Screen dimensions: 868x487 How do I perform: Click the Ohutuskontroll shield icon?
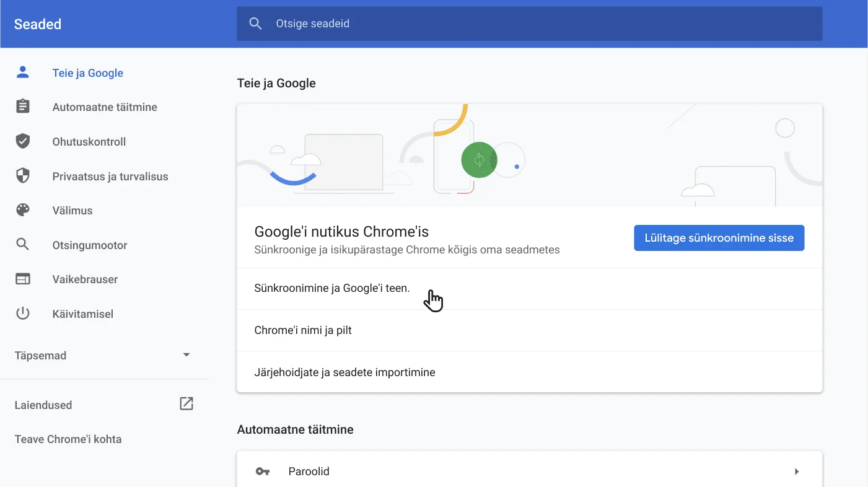22,141
